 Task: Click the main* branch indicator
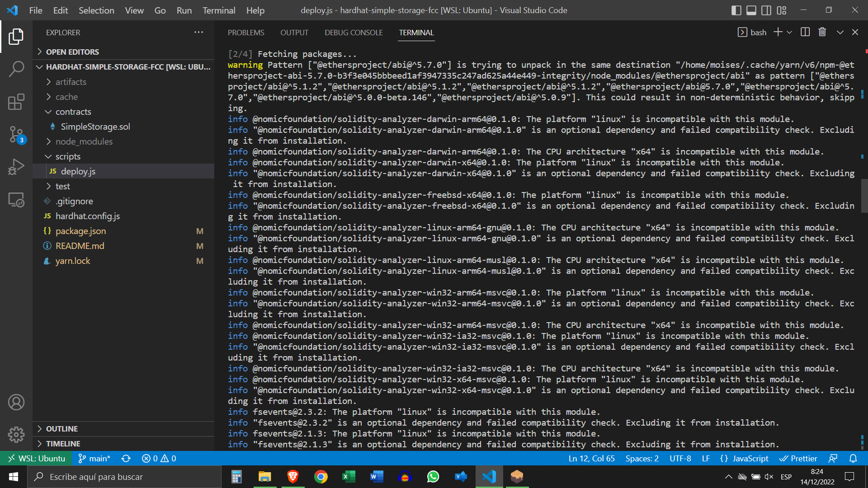(x=94, y=458)
